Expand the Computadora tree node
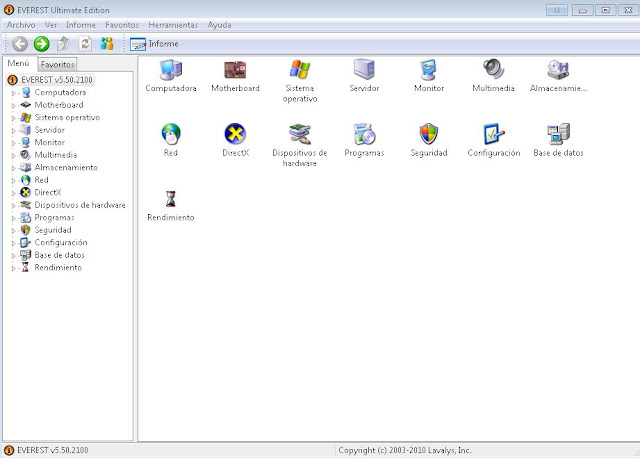 tap(13, 93)
